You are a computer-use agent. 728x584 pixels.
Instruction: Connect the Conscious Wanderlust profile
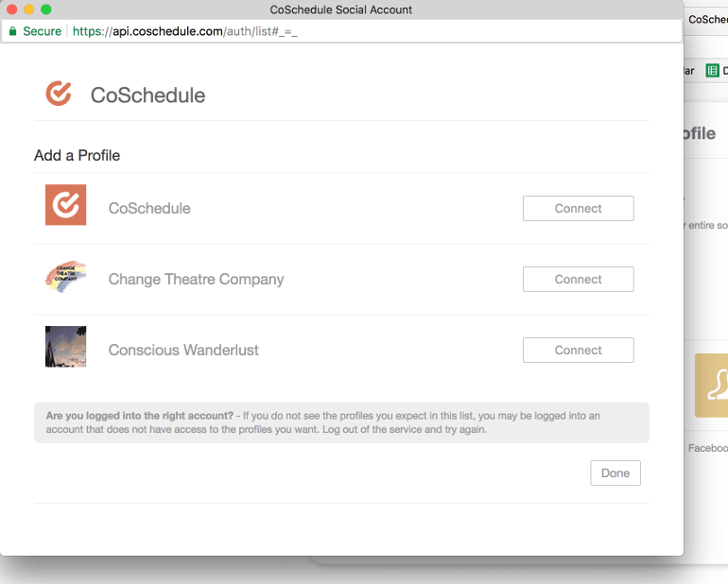click(x=578, y=351)
